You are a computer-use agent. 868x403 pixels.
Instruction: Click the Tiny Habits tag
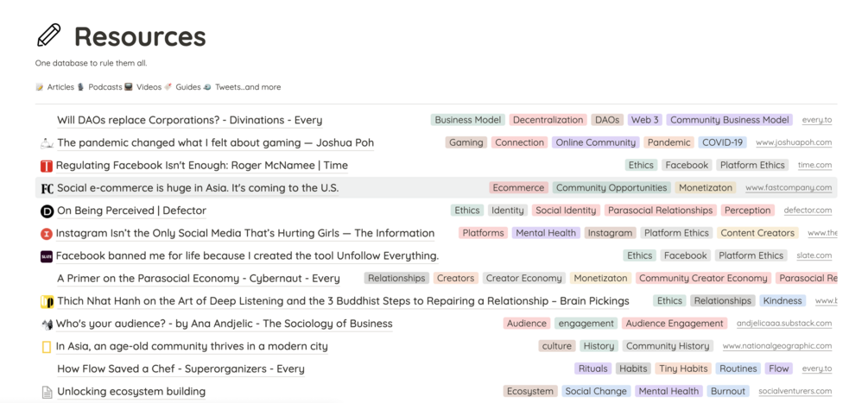pos(683,368)
